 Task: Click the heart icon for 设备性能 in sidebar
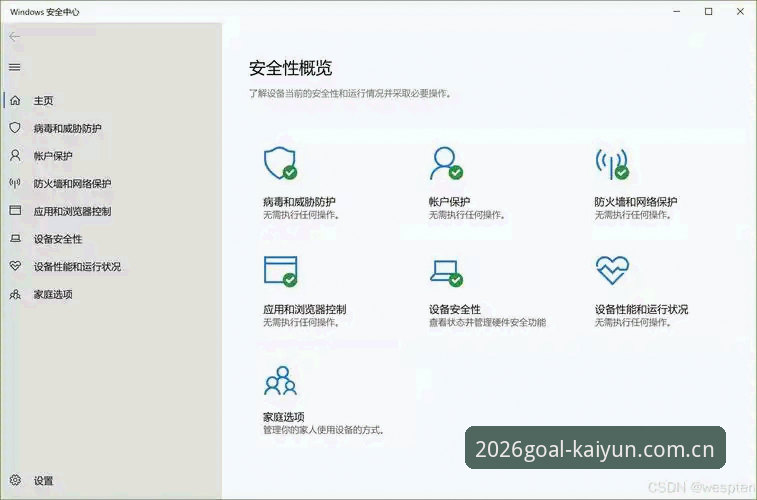[15, 266]
